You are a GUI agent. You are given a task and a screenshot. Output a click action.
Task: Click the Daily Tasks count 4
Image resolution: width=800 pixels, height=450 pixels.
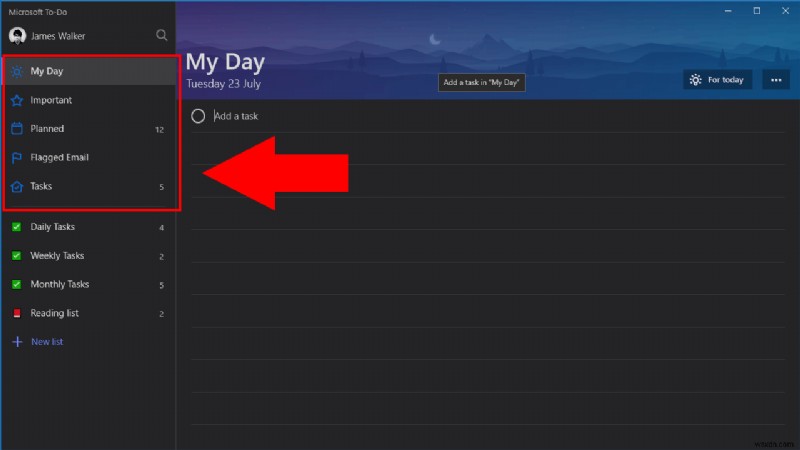pos(161,228)
